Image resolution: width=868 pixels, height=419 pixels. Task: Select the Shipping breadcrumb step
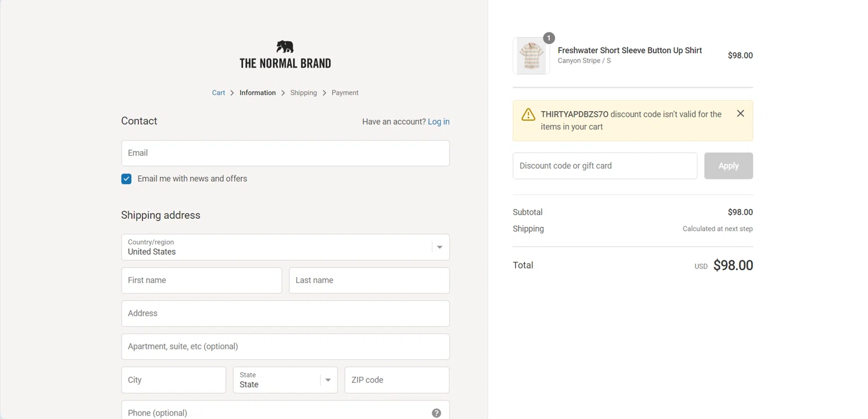[x=303, y=93]
